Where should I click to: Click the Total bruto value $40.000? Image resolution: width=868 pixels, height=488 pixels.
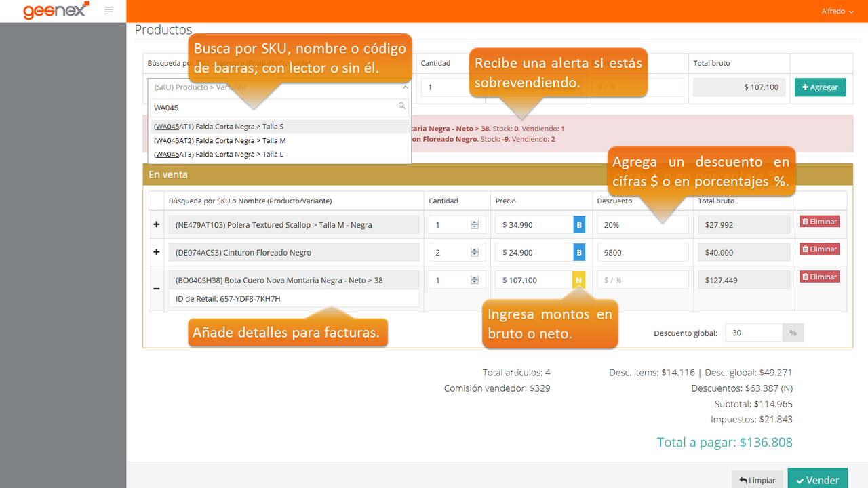coord(745,252)
